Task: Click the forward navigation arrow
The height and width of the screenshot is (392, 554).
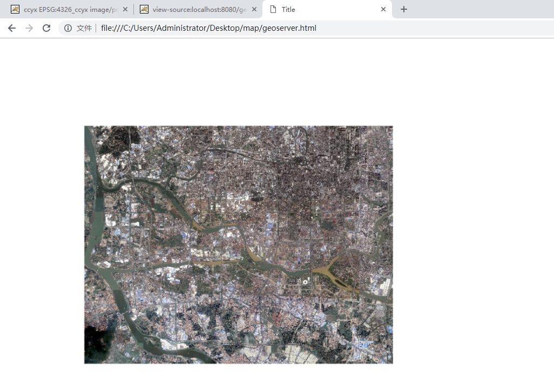Action: click(x=29, y=28)
